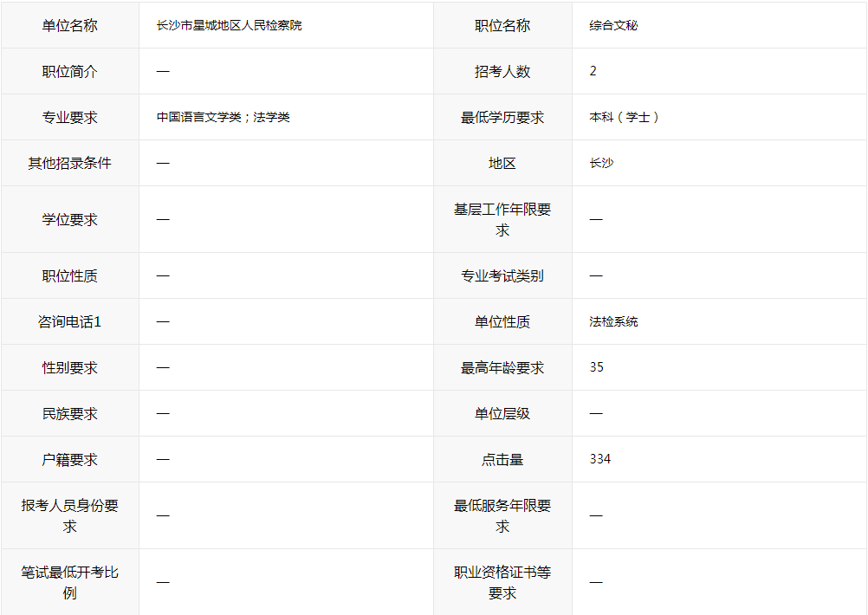This screenshot has width=868, height=615.
Task: Click the 法检系统 unit nature value
Action: pyautogui.click(x=613, y=321)
